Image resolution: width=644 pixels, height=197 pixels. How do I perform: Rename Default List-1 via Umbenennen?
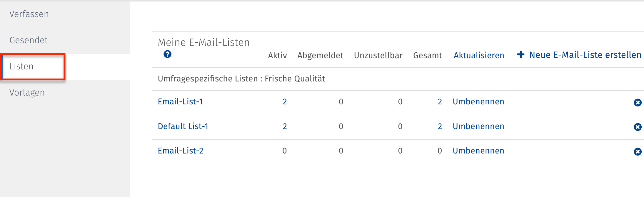(478, 126)
